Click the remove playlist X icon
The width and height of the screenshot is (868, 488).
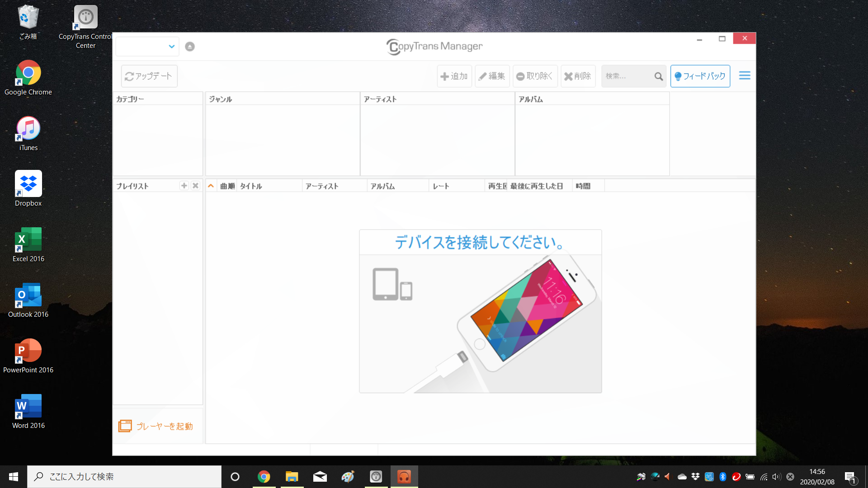click(x=196, y=185)
